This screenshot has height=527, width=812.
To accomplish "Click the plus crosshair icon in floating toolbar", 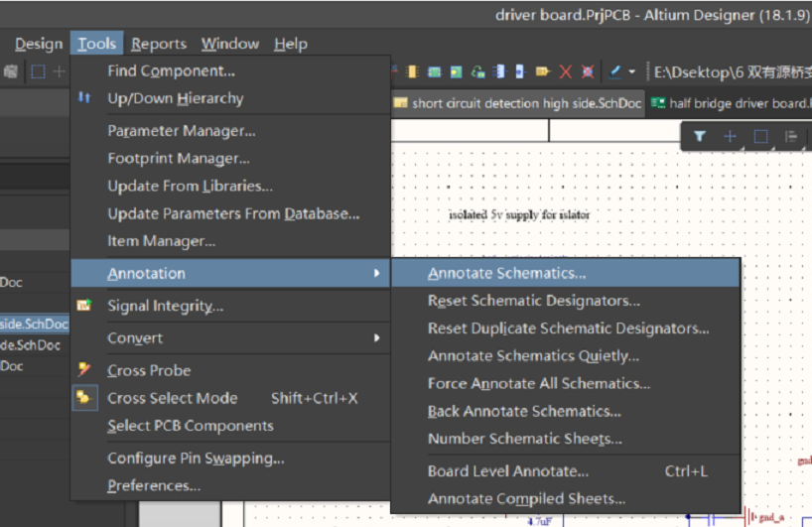I will (x=730, y=137).
